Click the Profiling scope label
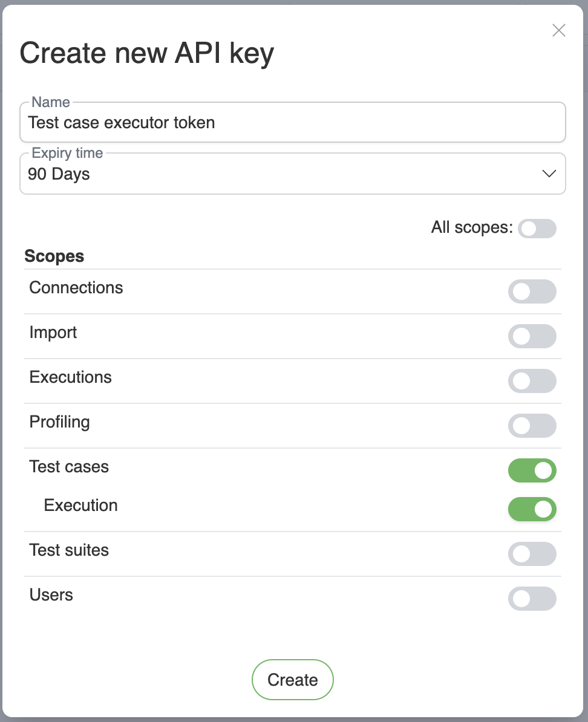 click(x=59, y=422)
